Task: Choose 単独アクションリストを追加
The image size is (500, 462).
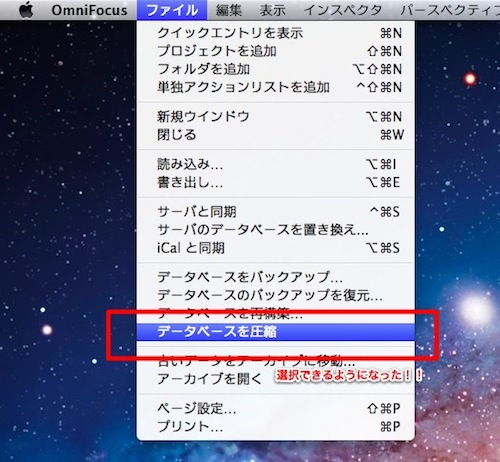Action: tap(276, 87)
